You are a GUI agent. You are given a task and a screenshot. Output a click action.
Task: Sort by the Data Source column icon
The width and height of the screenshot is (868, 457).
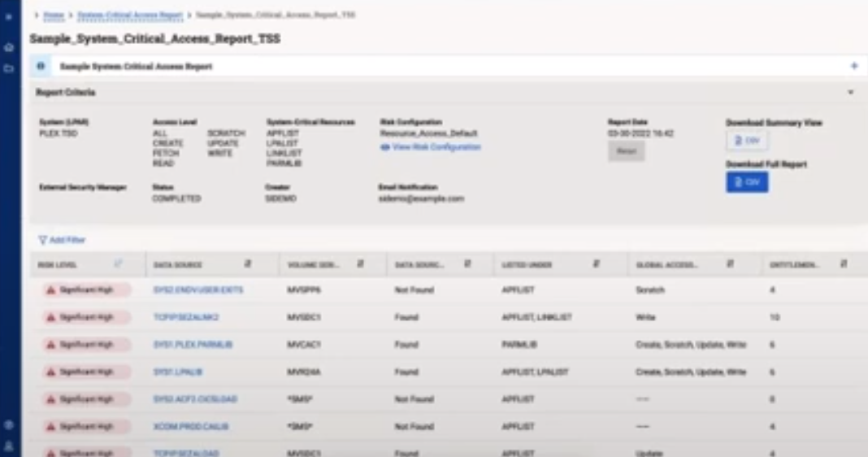pyautogui.click(x=248, y=264)
